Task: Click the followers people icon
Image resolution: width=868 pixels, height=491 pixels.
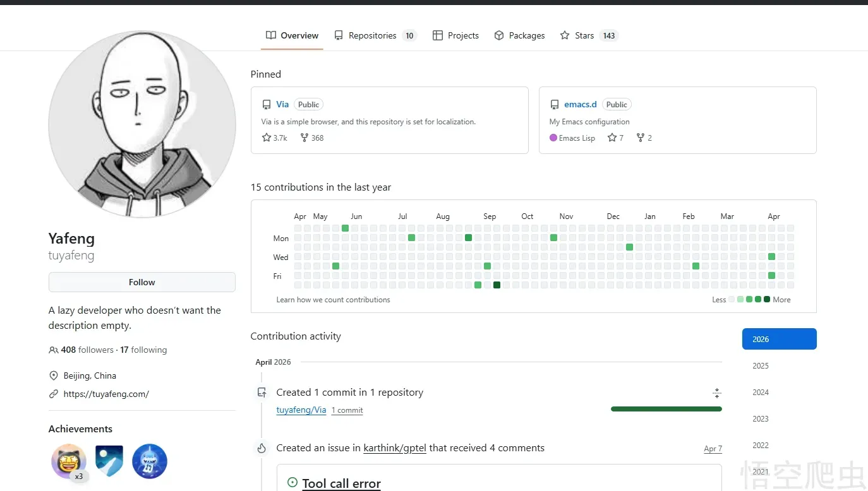Action: tap(53, 350)
